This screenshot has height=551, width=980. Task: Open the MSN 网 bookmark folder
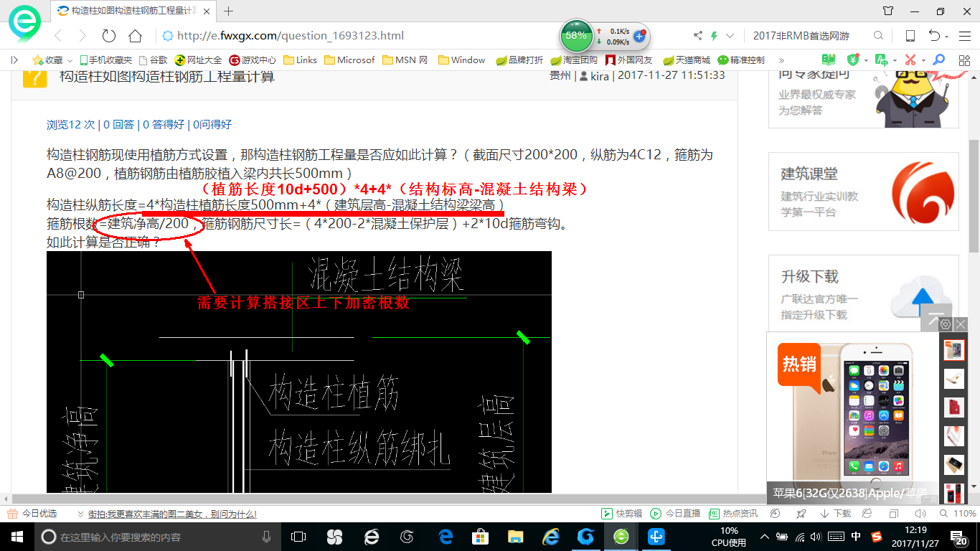point(405,60)
